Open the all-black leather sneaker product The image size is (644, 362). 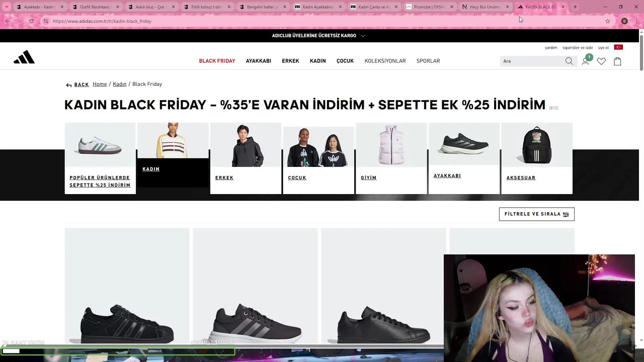[x=383, y=287]
